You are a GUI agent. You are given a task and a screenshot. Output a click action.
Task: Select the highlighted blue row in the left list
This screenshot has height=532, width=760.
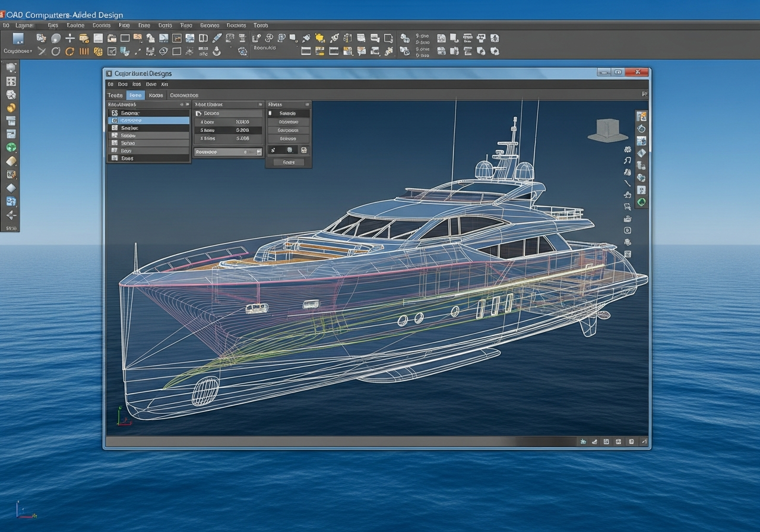click(149, 121)
